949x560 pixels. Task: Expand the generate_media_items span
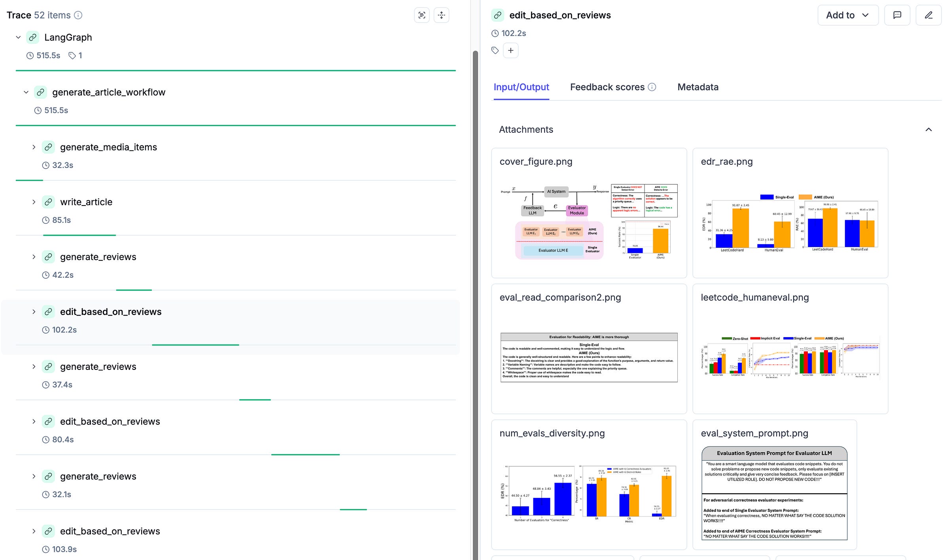pyautogui.click(x=34, y=147)
